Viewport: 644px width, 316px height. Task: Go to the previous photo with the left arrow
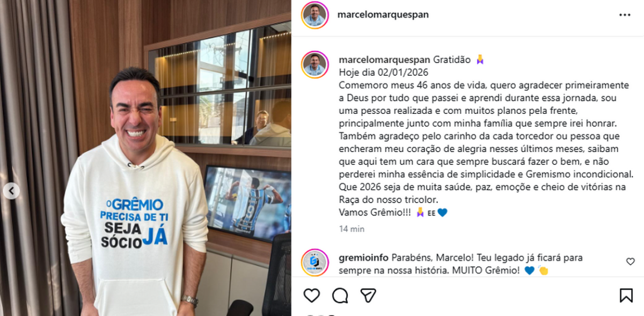point(11,190)
